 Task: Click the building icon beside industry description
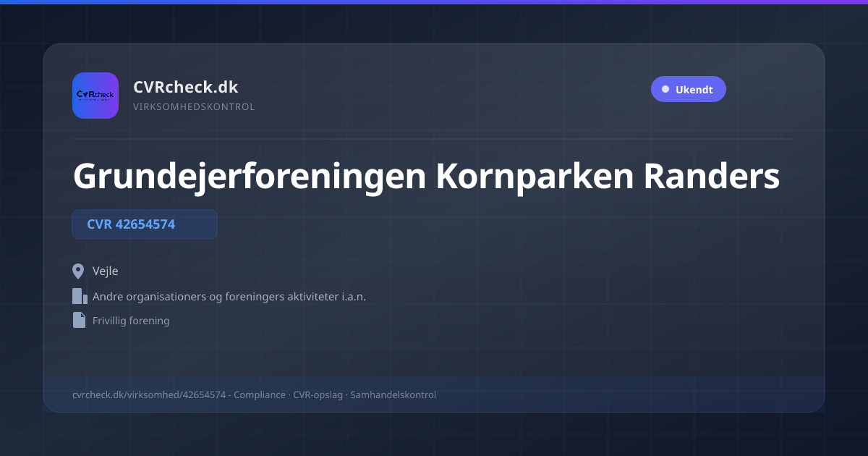click(80, 296)
